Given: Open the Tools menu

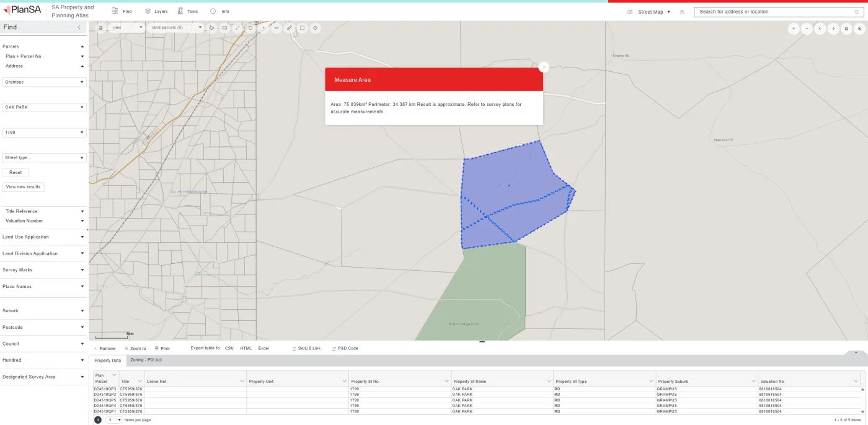Looking at the screenshot, I should point(188,11).
